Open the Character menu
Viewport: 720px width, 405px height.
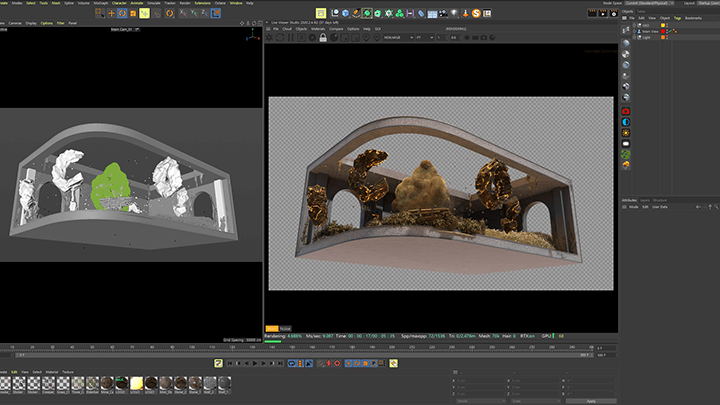coord(119,3)
